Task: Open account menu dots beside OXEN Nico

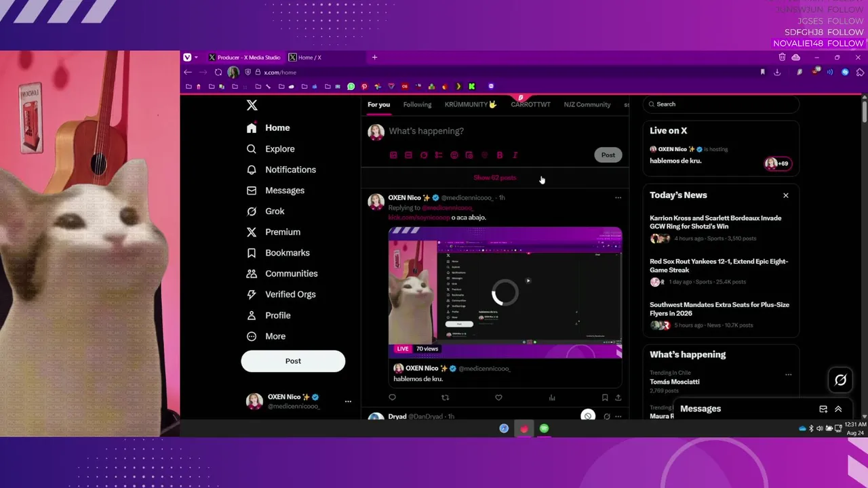Action: (348, 401)
